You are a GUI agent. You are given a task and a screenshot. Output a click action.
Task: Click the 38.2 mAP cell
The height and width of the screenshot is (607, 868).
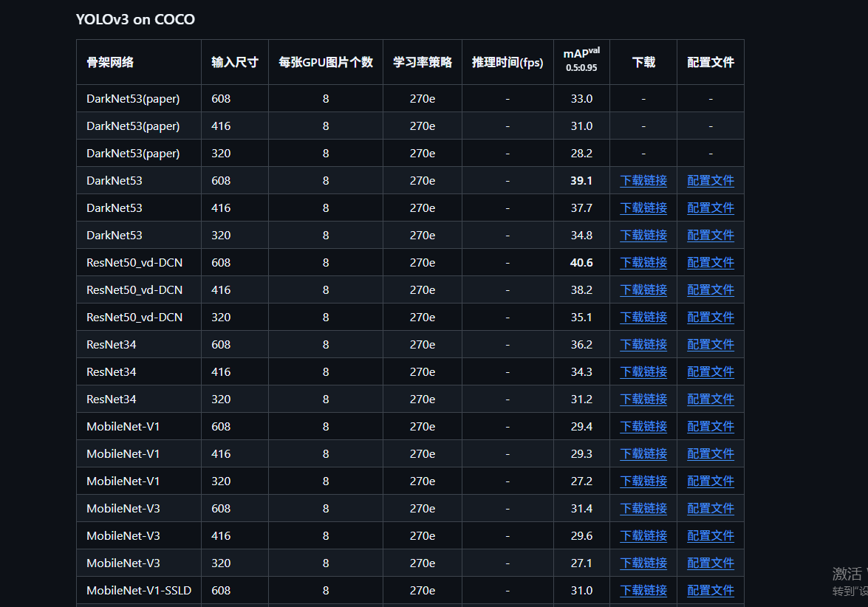click(x=581, y=290)
